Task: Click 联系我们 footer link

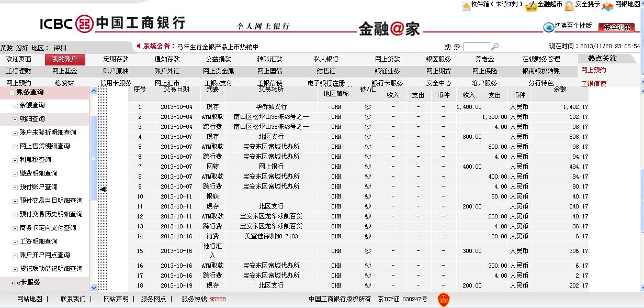Action: [x=73, y=299]
